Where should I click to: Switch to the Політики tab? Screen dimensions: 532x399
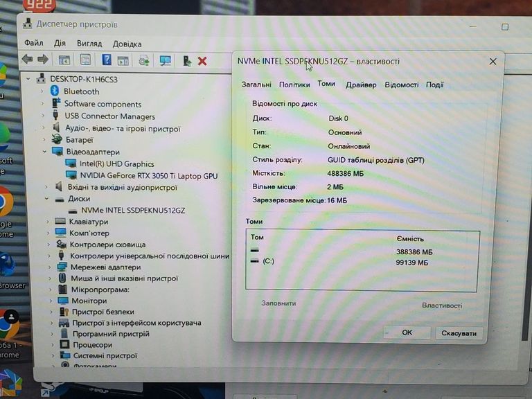[x=294, y=85]
